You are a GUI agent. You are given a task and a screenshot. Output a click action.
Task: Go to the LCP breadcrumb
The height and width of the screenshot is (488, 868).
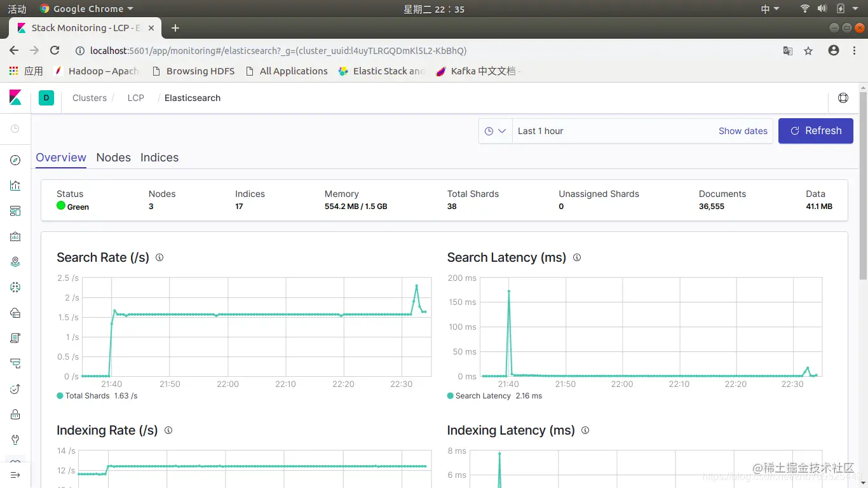(136, 98)
